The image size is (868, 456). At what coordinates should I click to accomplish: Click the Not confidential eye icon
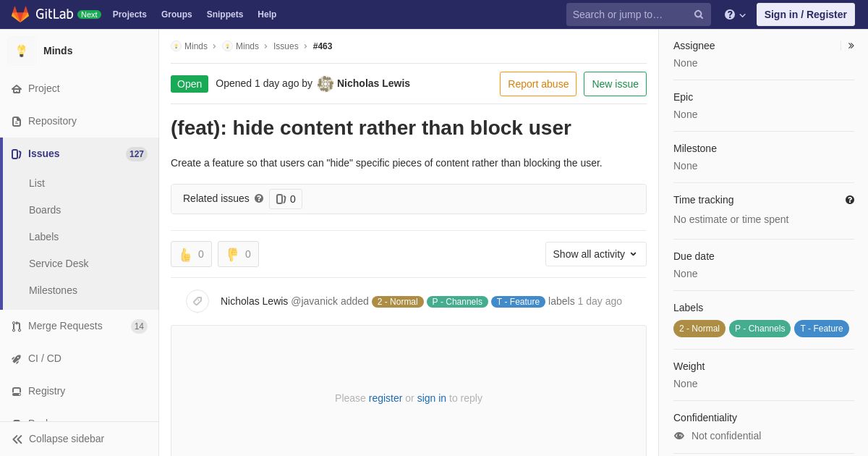pyautogui.click(x=679, y=436)
